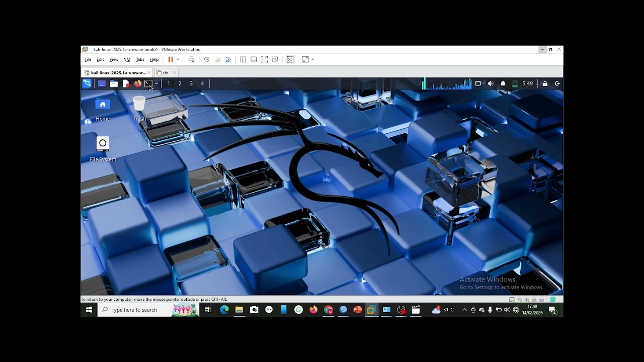
Task: Select the Home desktop icon
Action: [x=103, y=109]
